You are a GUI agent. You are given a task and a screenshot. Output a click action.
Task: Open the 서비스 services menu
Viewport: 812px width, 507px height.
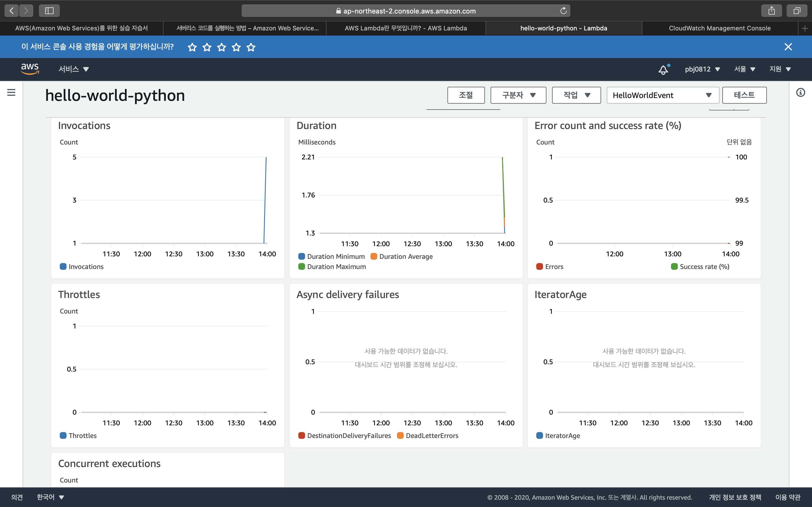point(74,69)
